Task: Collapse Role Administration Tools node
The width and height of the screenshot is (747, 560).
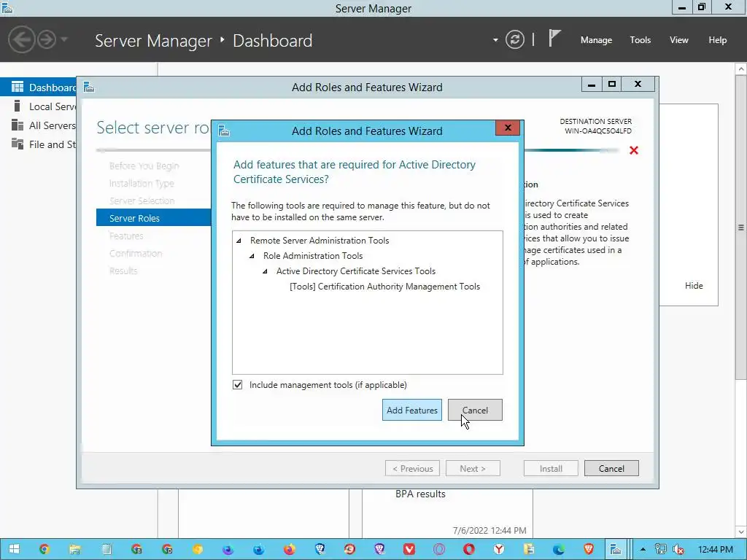Action: [x=252, y=256]
